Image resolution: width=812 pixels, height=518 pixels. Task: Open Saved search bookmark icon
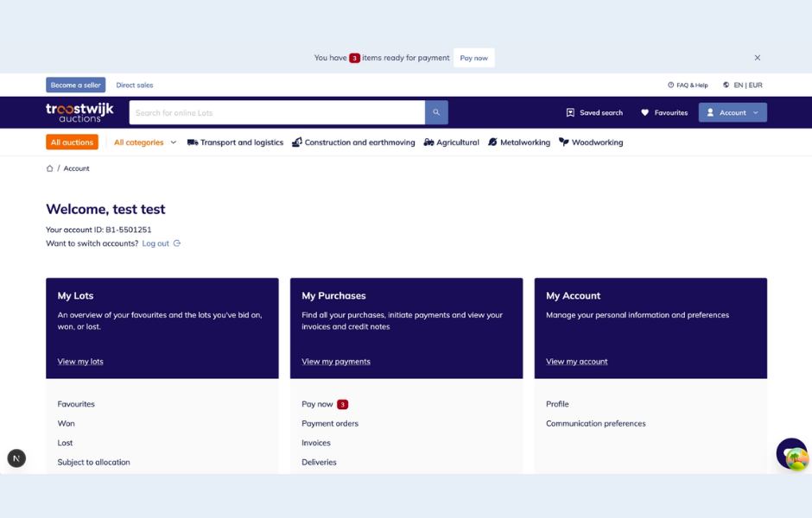tap(570, 112)
